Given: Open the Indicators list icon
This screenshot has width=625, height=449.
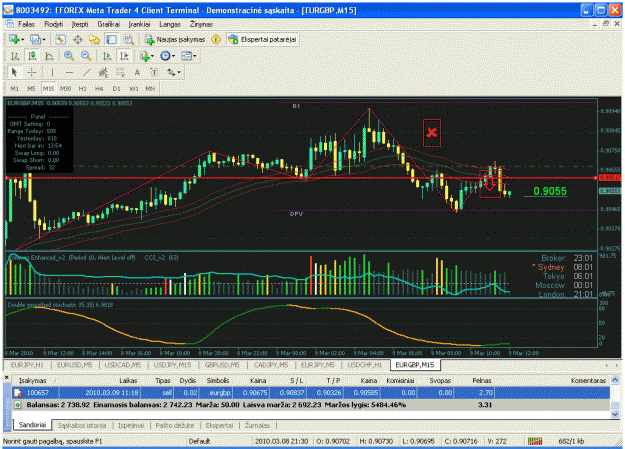Looking at the screenshot, I should (145, 56).
